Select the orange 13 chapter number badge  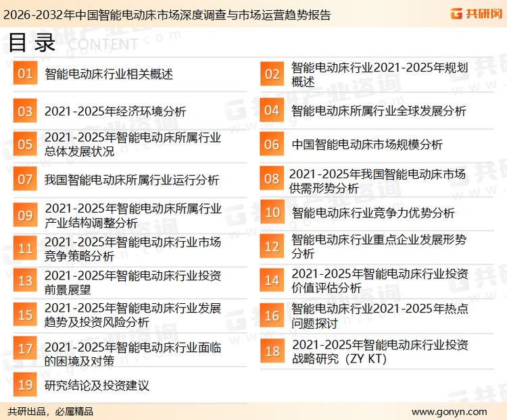[25, 280]
